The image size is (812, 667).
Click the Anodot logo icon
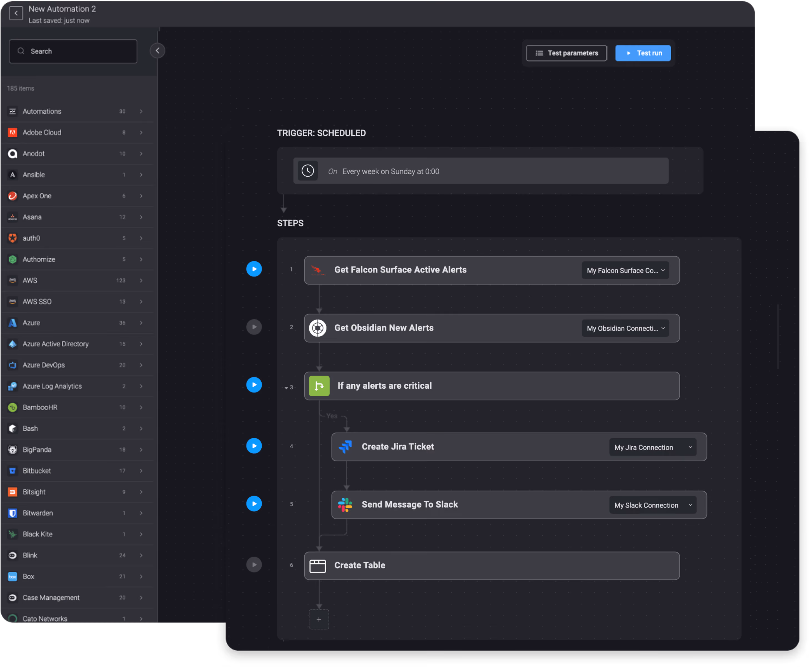[x=13, y=154]
